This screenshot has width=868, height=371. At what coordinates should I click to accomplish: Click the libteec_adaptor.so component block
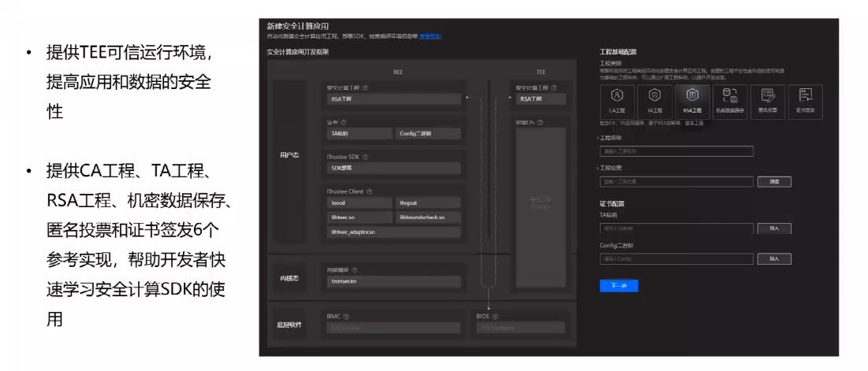click(x=393, y=233)
